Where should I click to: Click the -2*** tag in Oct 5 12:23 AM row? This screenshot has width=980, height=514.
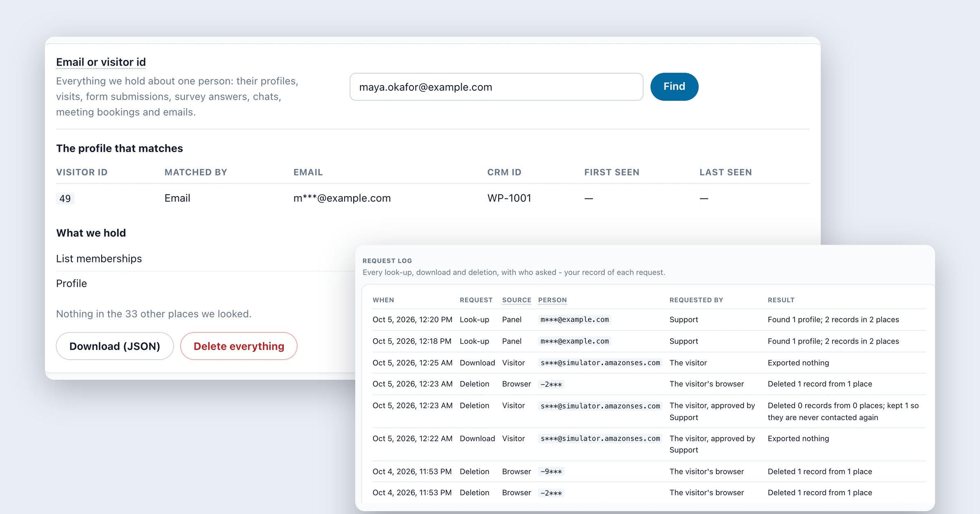551,384
